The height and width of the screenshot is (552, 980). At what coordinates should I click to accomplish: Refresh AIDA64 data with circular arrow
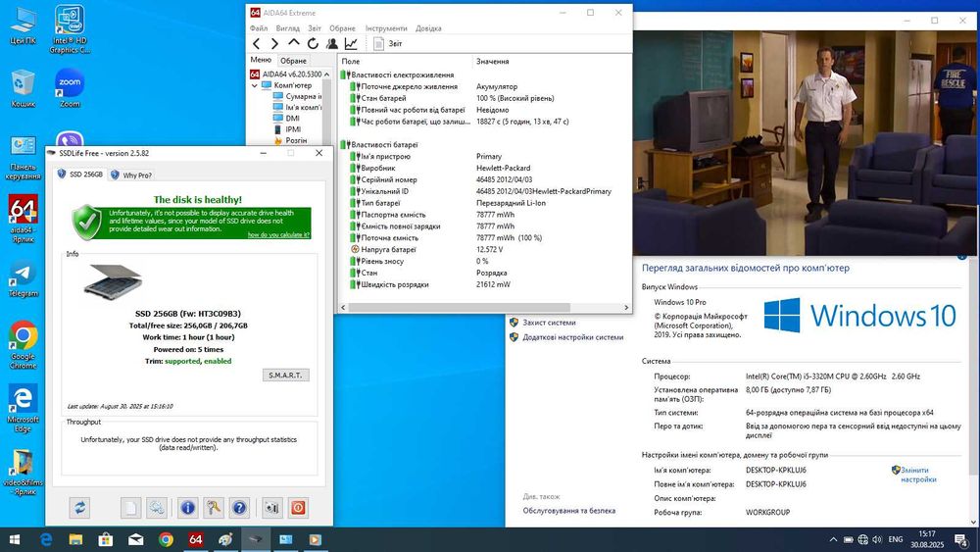(314, 43)
